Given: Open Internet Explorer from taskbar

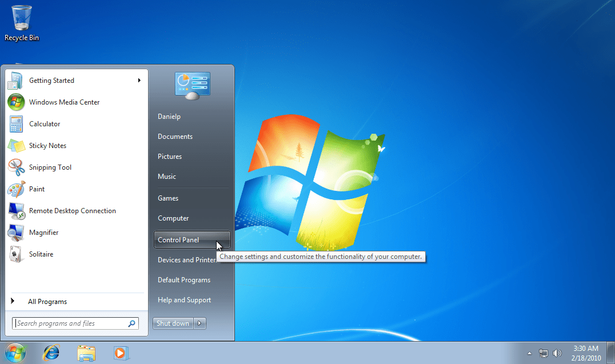Looking at the screenshot, I should (51, 353).
